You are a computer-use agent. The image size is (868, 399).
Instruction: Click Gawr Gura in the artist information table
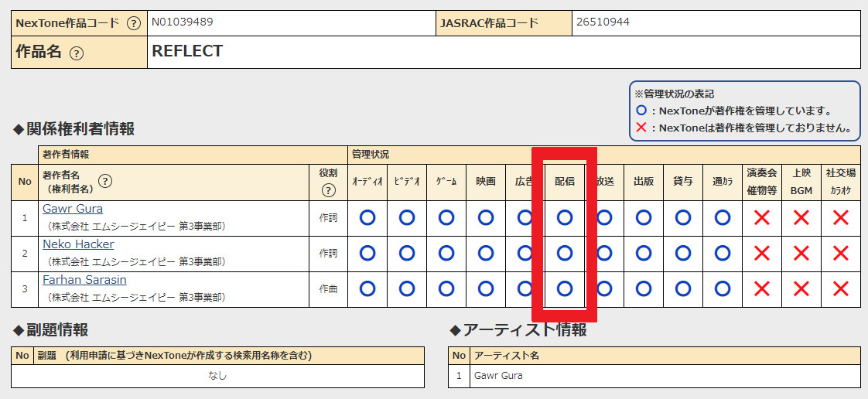498,376
